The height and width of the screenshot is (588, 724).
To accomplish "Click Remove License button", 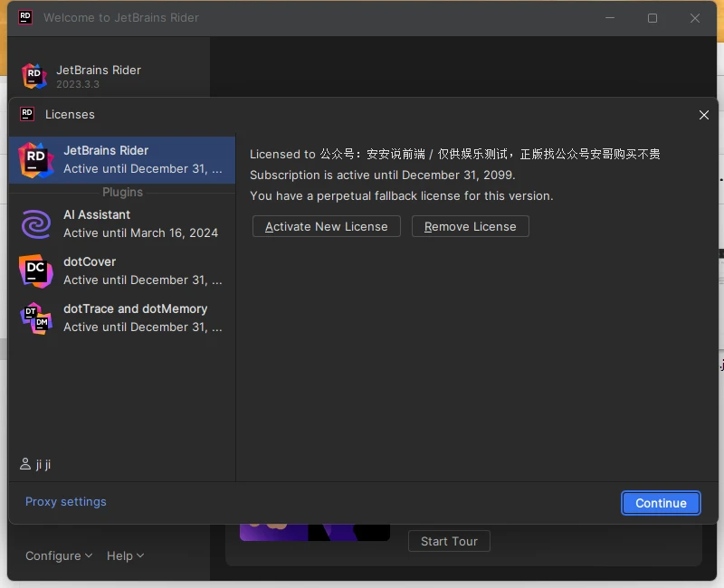I will [x=470, y=226].
